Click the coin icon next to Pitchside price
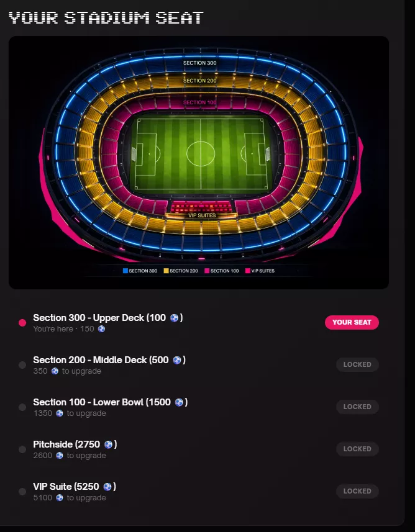 [x=109, y=445]
